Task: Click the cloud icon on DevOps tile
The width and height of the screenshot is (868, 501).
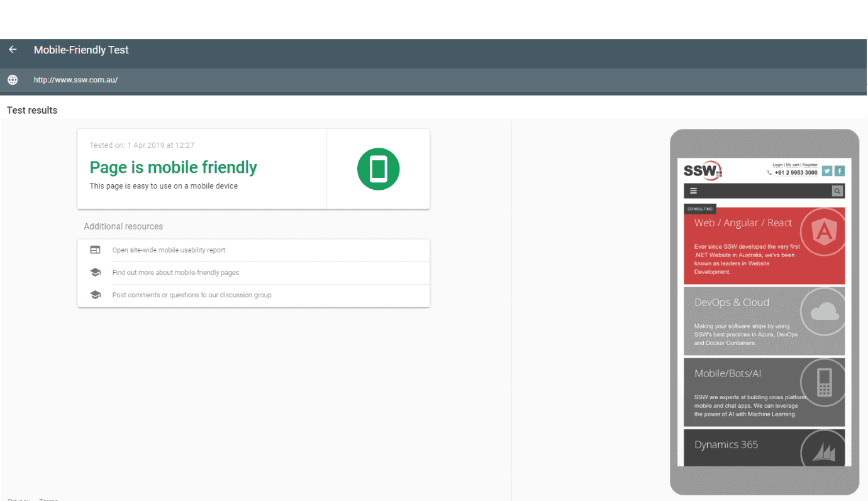Action: coord(825,311)
